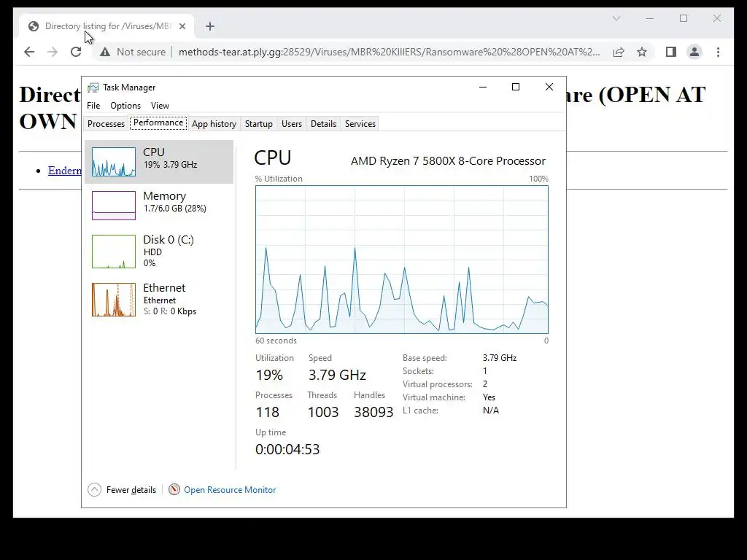Click the Virtual machine: Yes value

(489, 397)
